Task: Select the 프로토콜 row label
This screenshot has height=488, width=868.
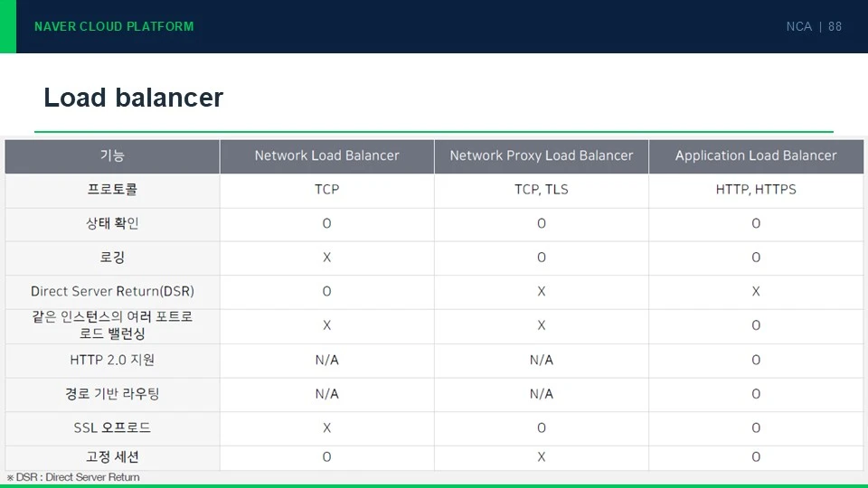Action: click(x=112, y=189)
